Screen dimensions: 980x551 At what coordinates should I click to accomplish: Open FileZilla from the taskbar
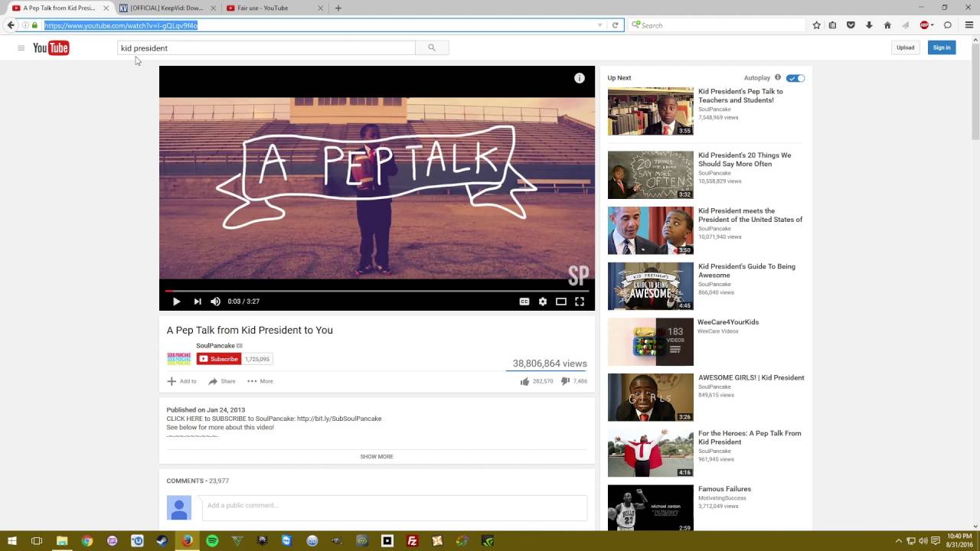tap(412, 541)
